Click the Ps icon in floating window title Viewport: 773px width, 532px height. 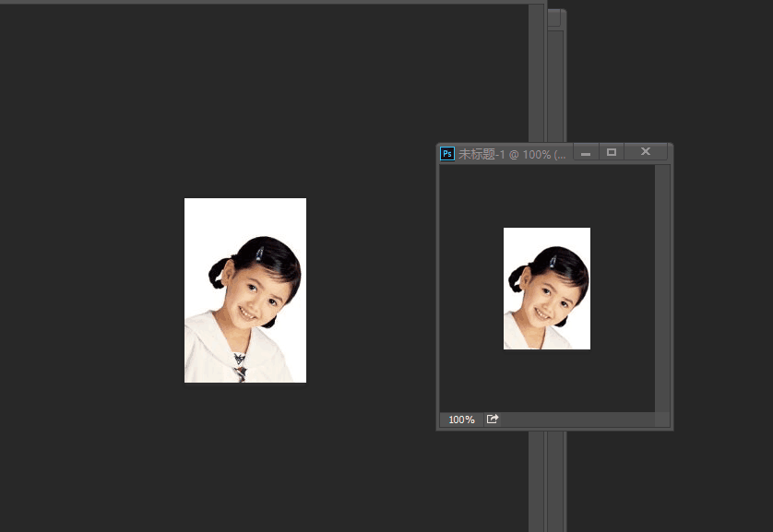447,154
